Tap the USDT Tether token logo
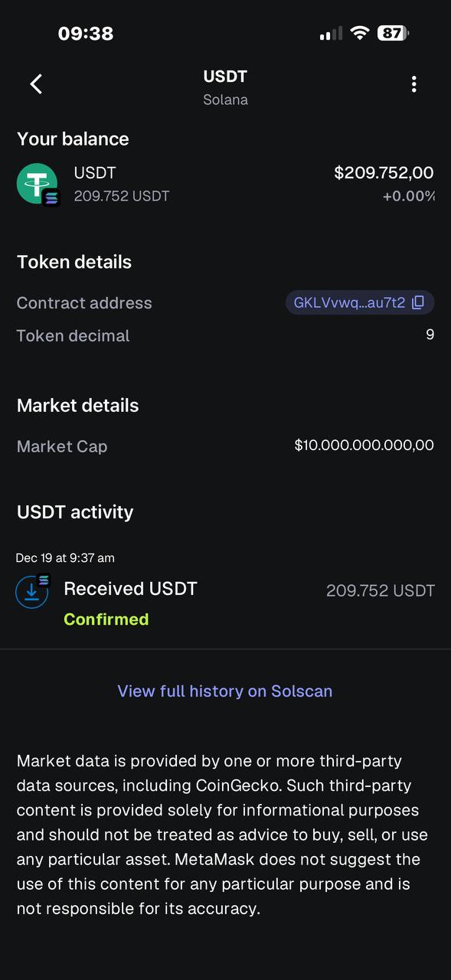The height and width of the screenshot is (980, 451). tap(38, 182)
